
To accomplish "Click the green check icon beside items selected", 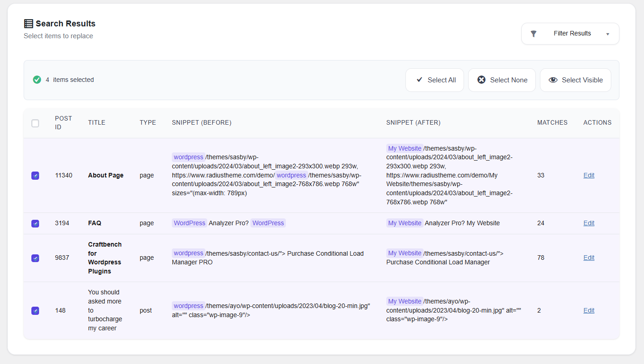I will coord(37,80).
